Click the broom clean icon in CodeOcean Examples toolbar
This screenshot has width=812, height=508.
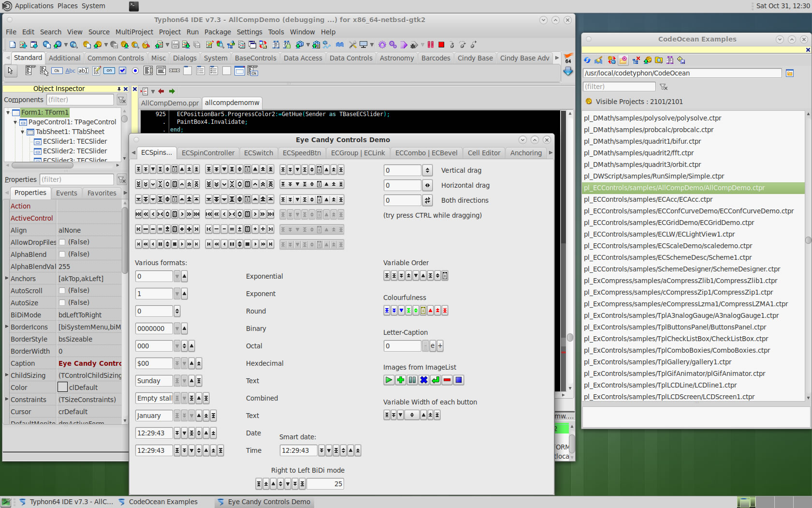[x=598, y=60]
